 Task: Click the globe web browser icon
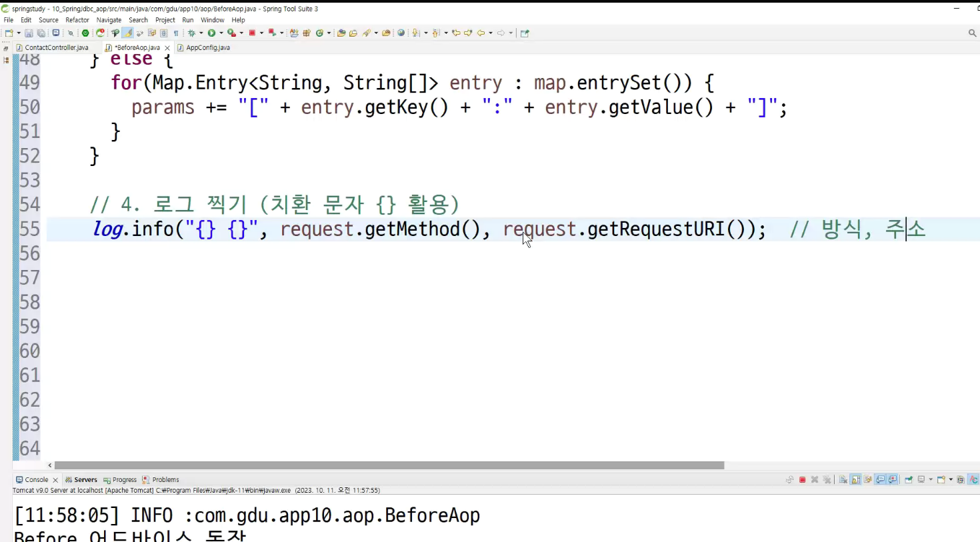(401, 33)
